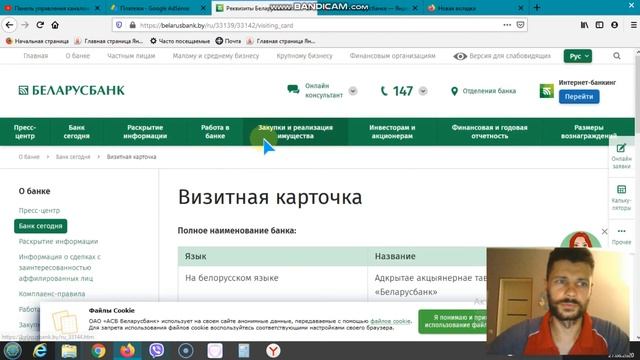Expand the online consultant dropdown arrow
The height and width of the screenshot is (360, 640).
[353, 91]
